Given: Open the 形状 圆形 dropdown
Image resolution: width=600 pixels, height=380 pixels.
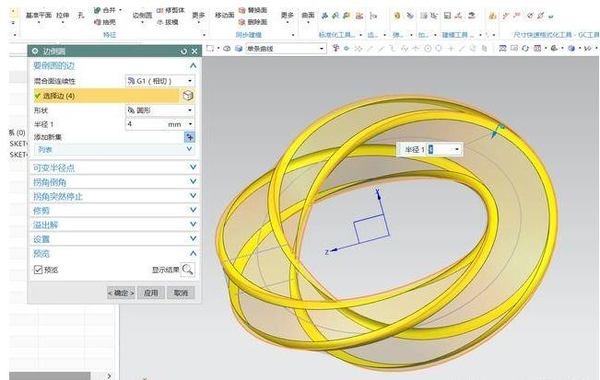Looking at the screenshot, I should (160, 110).
